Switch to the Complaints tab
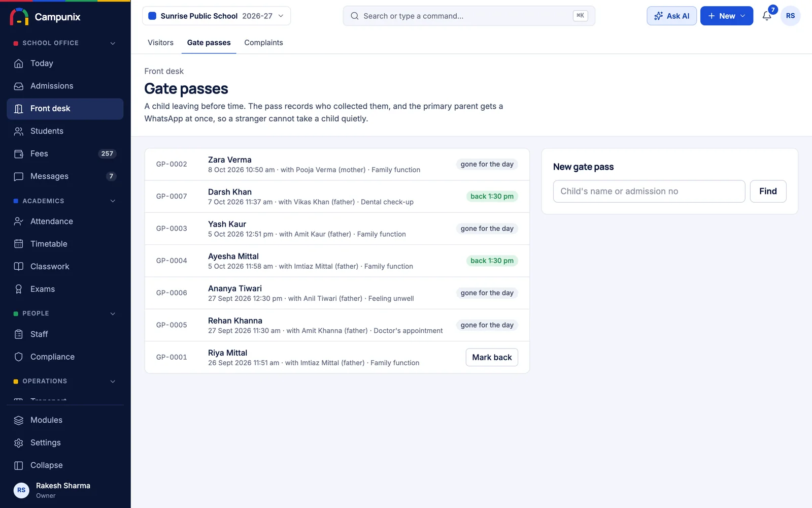This screenshot has height=508, width=812. [x=263, y=43]
